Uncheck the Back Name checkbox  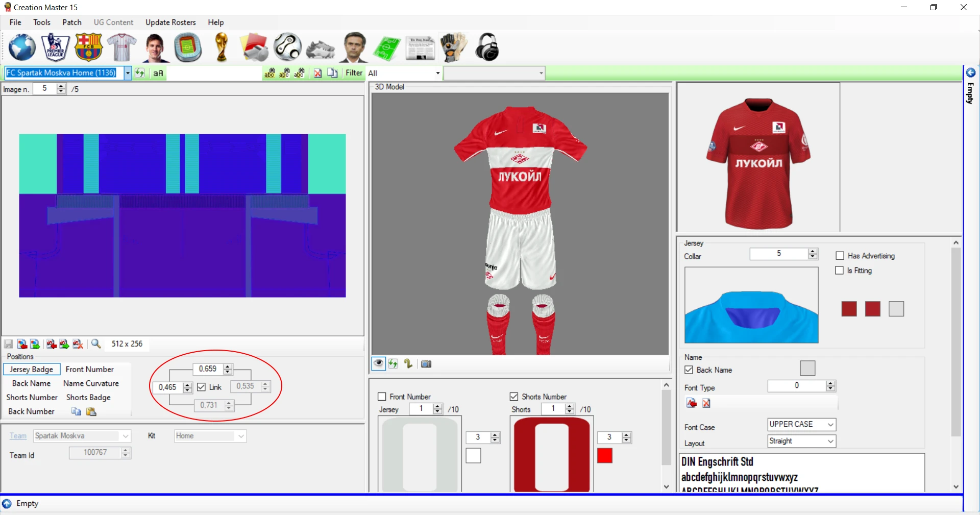[x=689, y=370]
